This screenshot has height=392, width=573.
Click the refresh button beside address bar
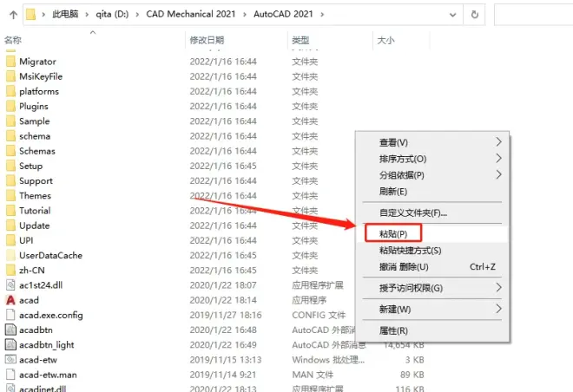click(x=474, y=15)
